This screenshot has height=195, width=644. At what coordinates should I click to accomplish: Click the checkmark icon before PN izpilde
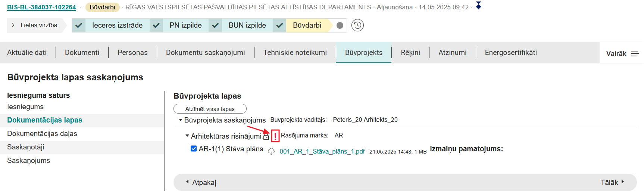[156, 25]
